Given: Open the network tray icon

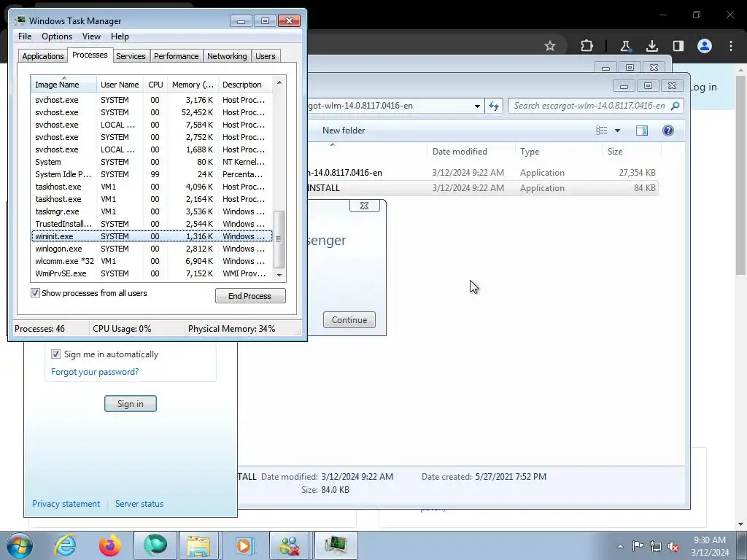Looking at the screenshot, I should pyautogui.click(x=656, y=546).
